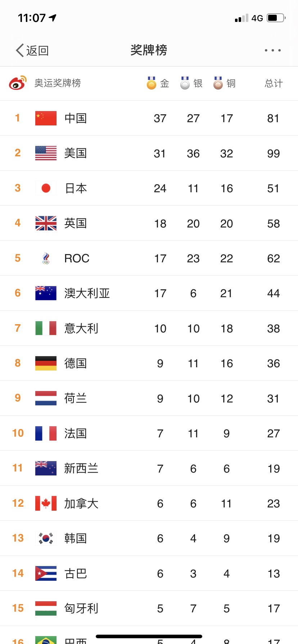Tap the South Korea flag icon
This screenshot has width=298, height=644.
(46, 538)
